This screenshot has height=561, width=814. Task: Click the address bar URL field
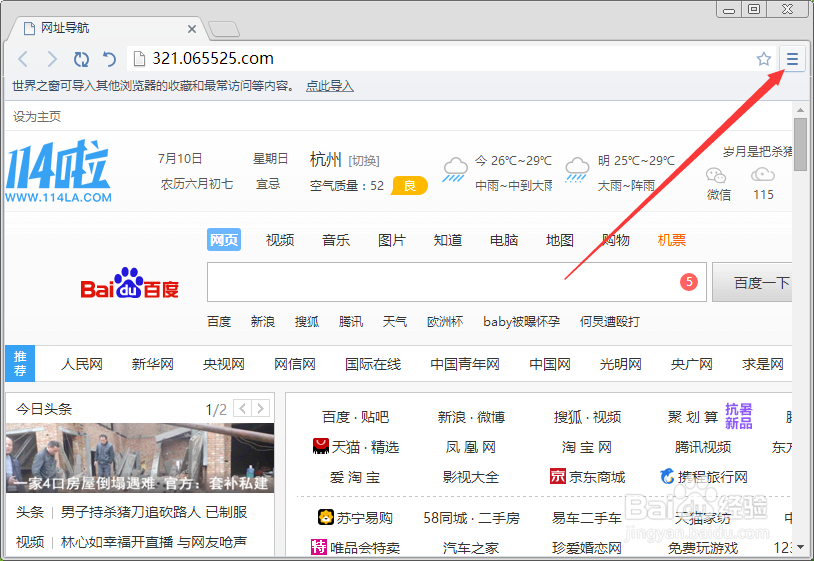tap(441, 59)
